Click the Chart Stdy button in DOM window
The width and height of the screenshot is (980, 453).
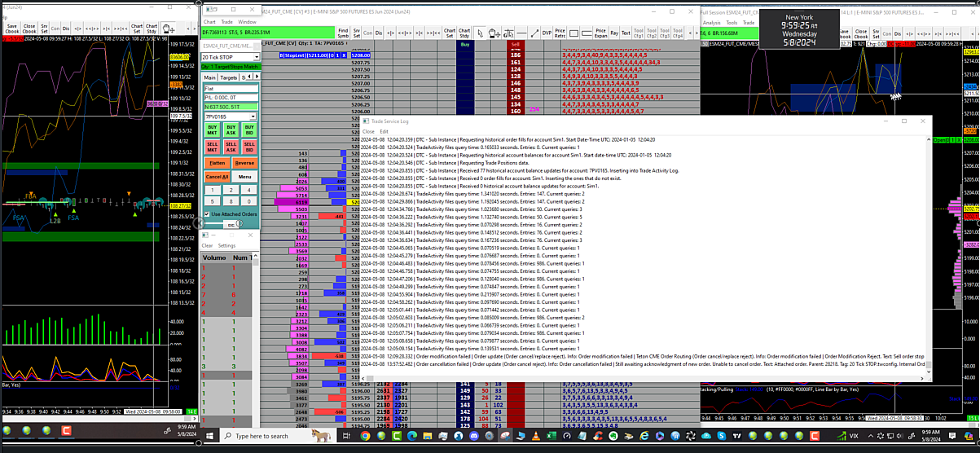point(464,33)
